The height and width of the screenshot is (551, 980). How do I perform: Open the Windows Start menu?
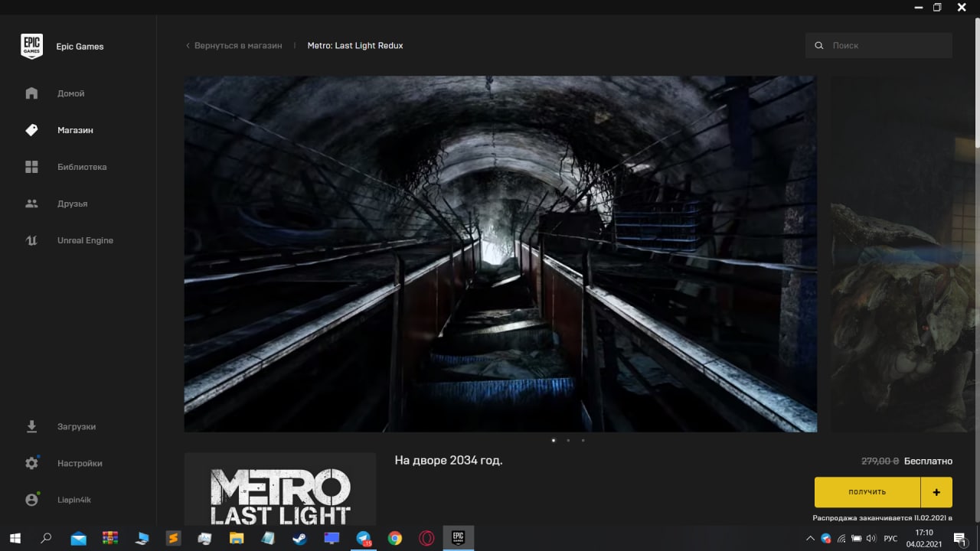15,538
